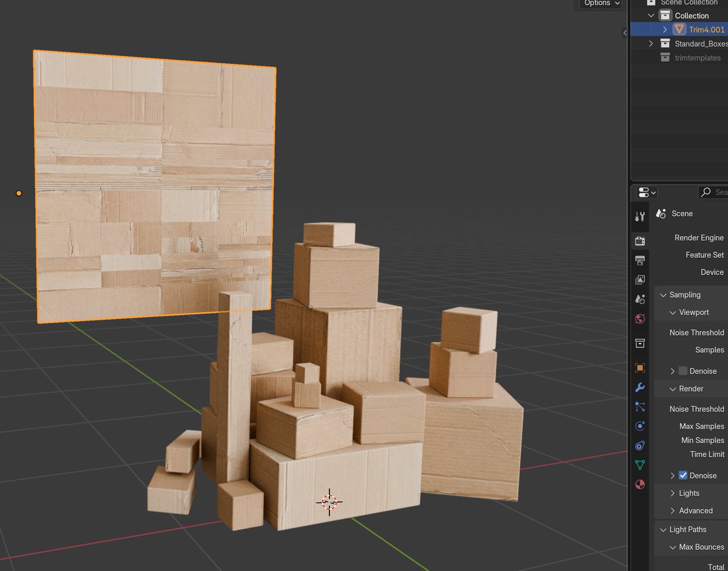Click the properties search field
The width and height of the screenshot is (728, 571).
712,192
